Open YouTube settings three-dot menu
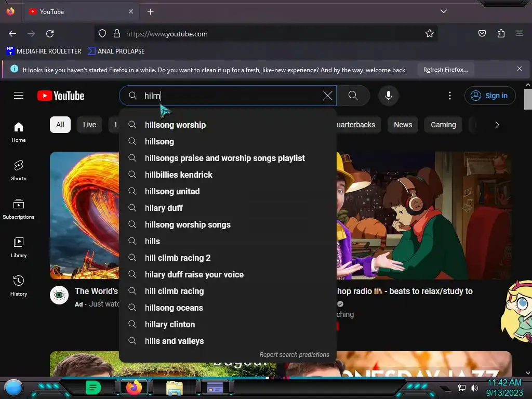This screenshot has width=532, height=399. pos(450,96)
